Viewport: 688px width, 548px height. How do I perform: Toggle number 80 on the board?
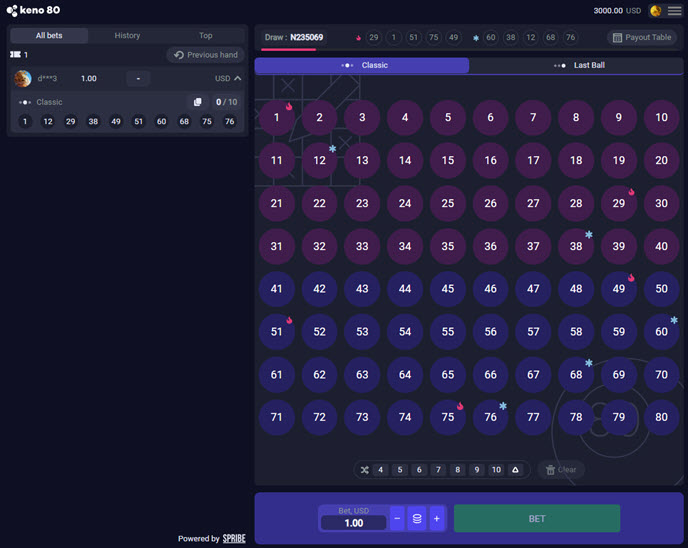coord(661,417)
